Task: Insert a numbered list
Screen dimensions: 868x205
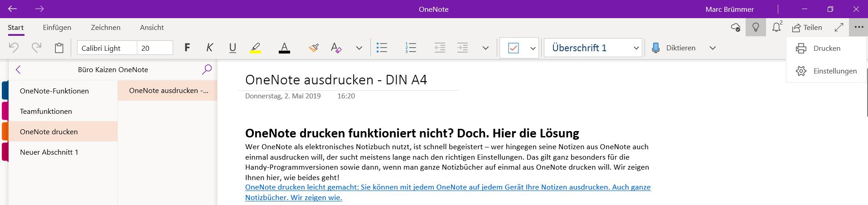Action: 411,48
